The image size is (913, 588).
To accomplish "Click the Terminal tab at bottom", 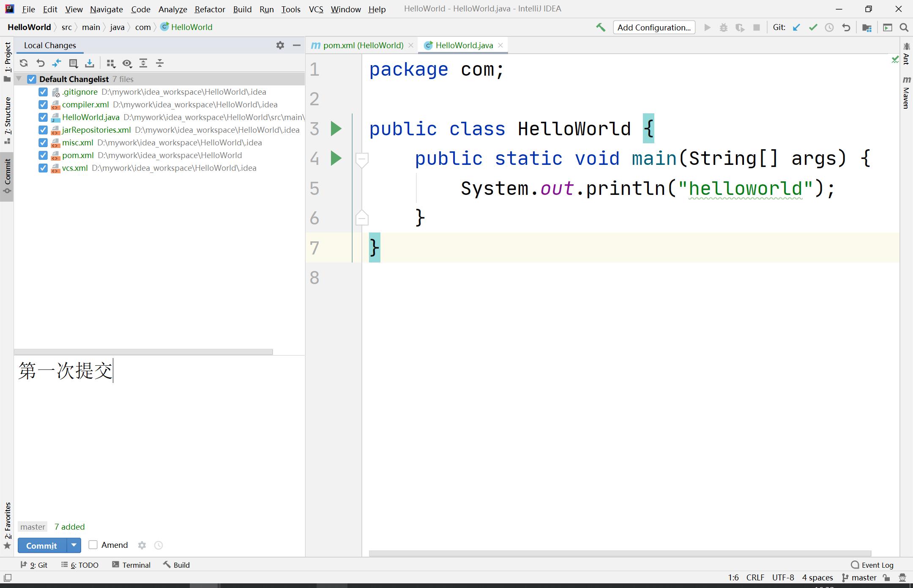I will coord(137,565).
